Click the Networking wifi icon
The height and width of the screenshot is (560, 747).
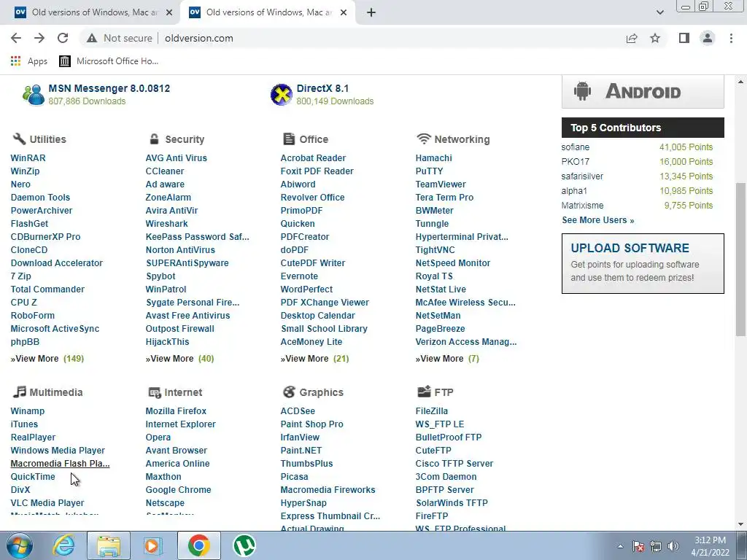424,139
